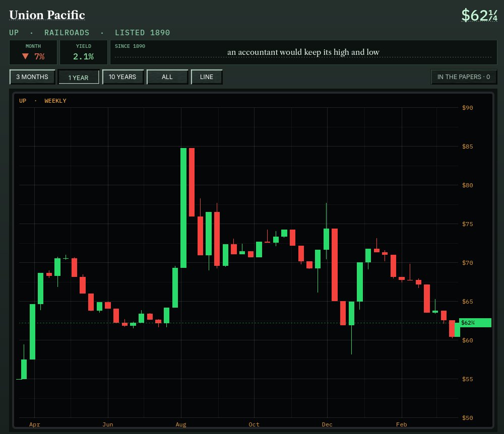Click the red down-triangle month indicator

25,56
